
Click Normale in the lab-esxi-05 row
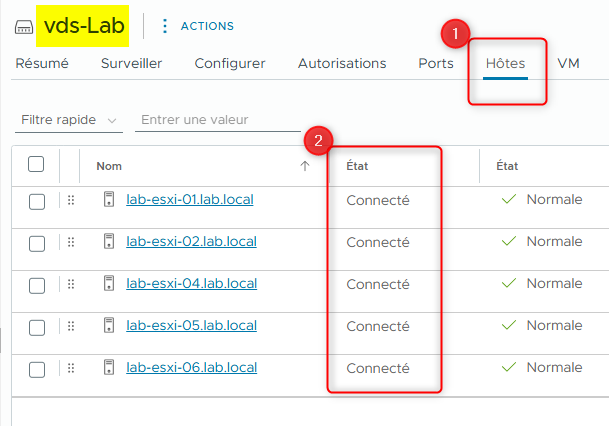point(554,325)
